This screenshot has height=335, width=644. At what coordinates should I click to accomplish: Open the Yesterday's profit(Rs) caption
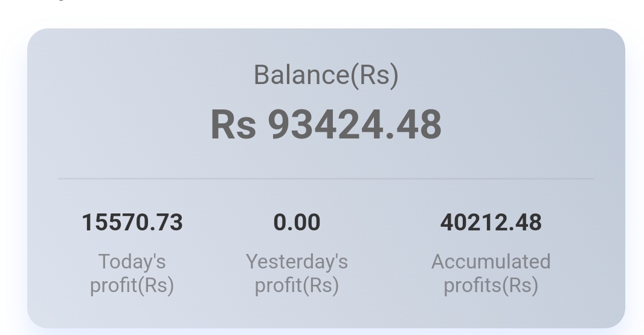pos(297,273)
